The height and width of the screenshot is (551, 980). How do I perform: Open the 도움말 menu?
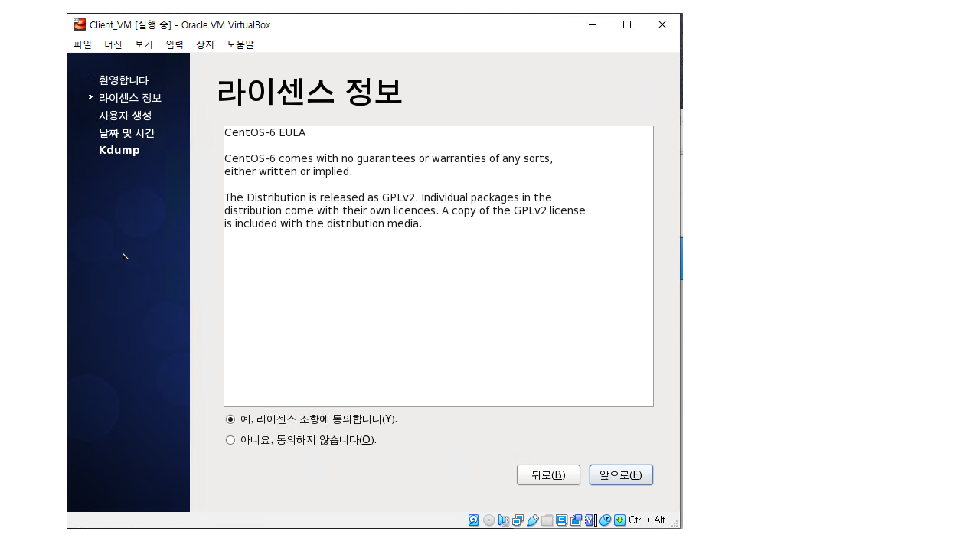240,44
